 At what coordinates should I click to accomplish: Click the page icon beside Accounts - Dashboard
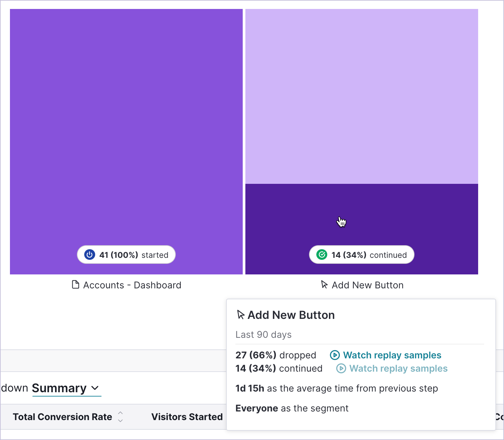click(x=76, y=285)
